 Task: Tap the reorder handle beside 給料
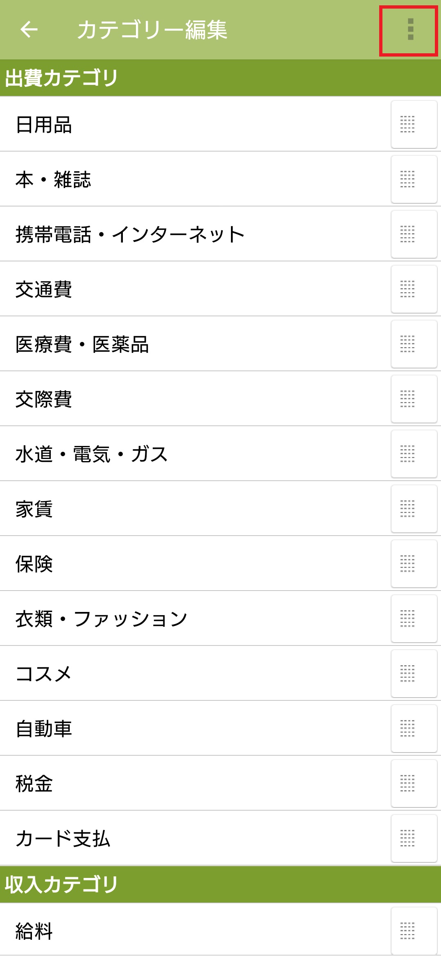414,930
